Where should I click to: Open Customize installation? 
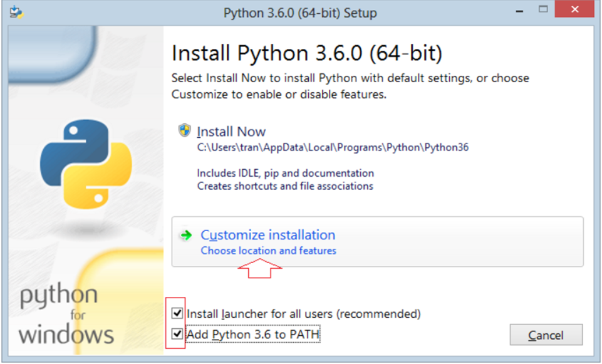coord(377,241)
